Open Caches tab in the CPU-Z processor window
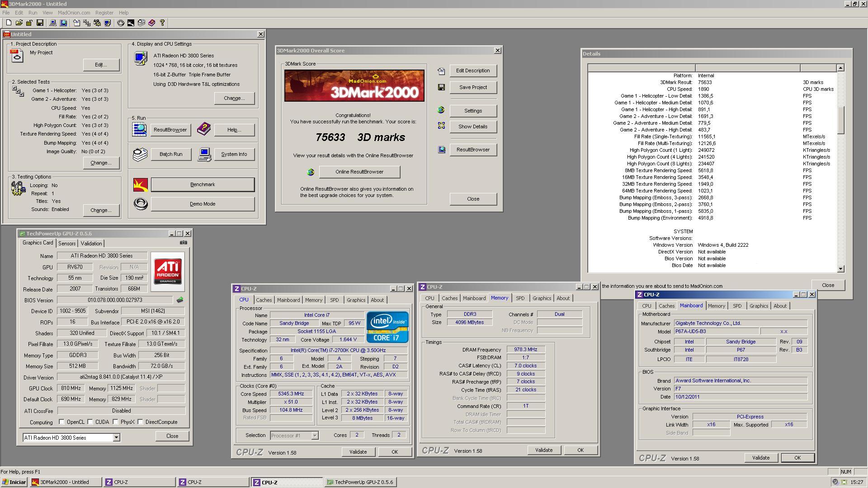 pos(264,300)
